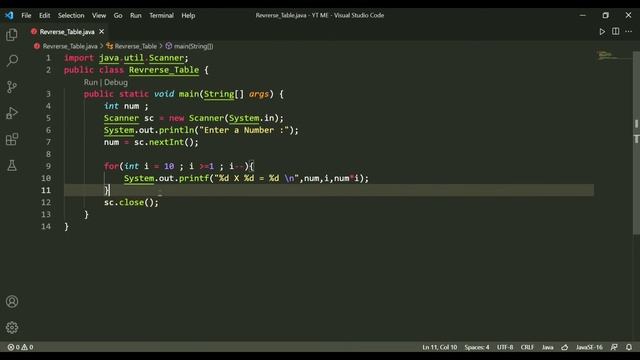Open the Testing flask view
The width and height of the screenshot is (640, 360).
click(x=12, y=165)
